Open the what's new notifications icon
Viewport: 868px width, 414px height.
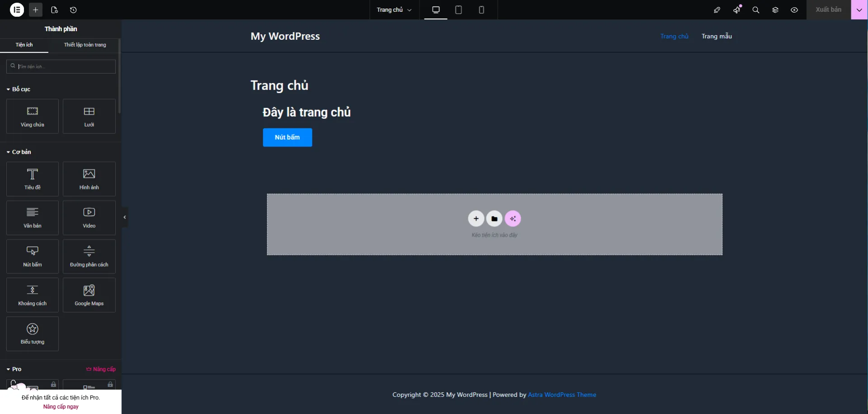point(737,10)
